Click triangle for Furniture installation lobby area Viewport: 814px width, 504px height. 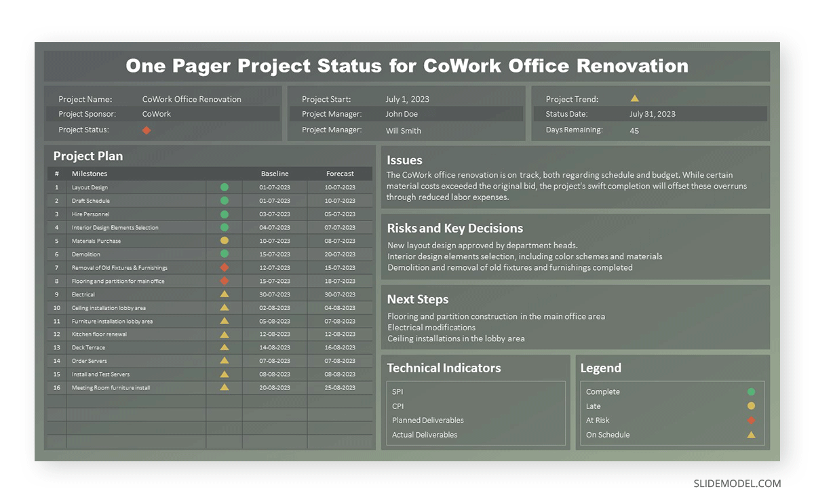225,321
